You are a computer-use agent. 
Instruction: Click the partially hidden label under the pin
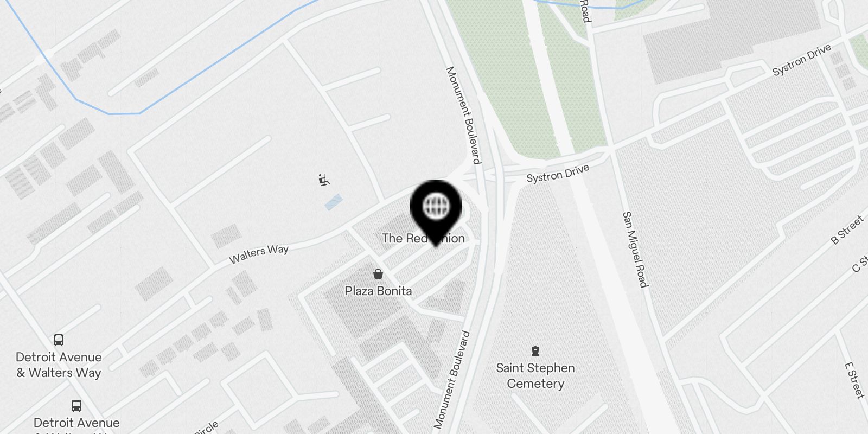tap(423, 238)
